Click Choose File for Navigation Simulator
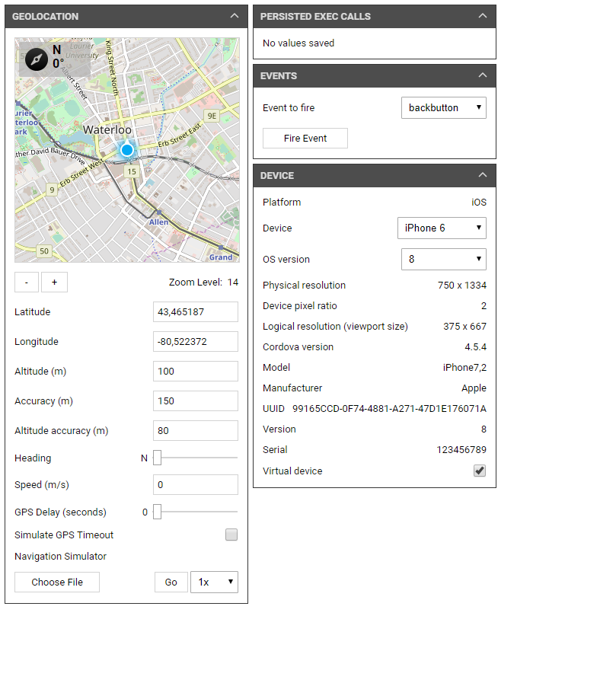The width and height of the screenshot is (616, 683). (x=56, y=582)
